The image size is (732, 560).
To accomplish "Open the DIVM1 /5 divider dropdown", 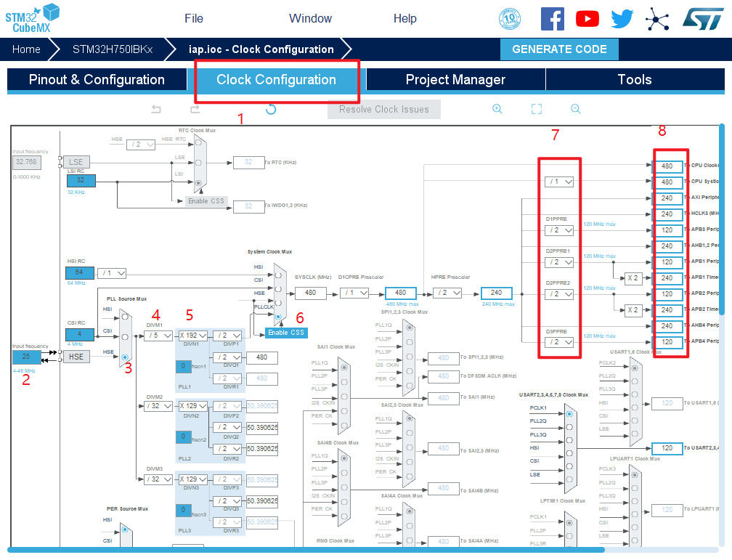I will pyautogui.click(x=157, y=336).
